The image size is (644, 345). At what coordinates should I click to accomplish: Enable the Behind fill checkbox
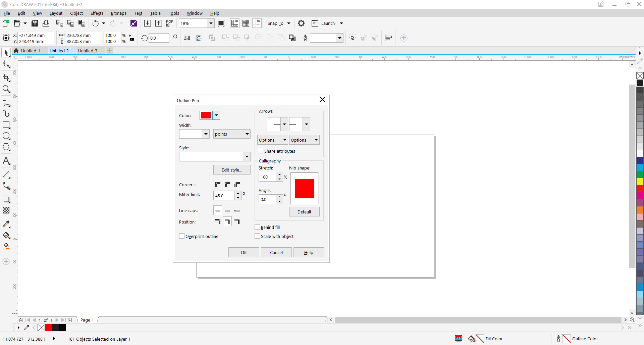[x=257, y=227]
